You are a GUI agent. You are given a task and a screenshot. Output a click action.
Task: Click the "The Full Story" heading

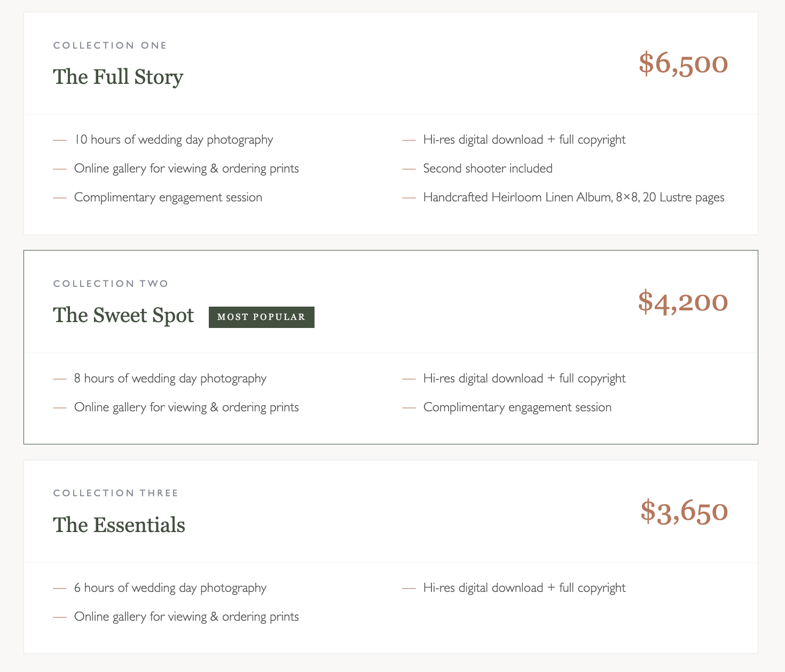click(118, 77)
